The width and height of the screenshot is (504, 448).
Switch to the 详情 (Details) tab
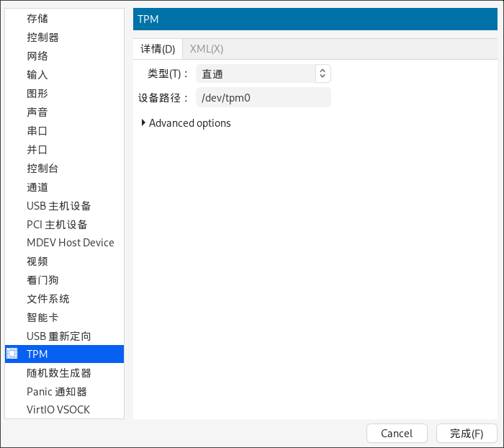[x=158, y=49]
